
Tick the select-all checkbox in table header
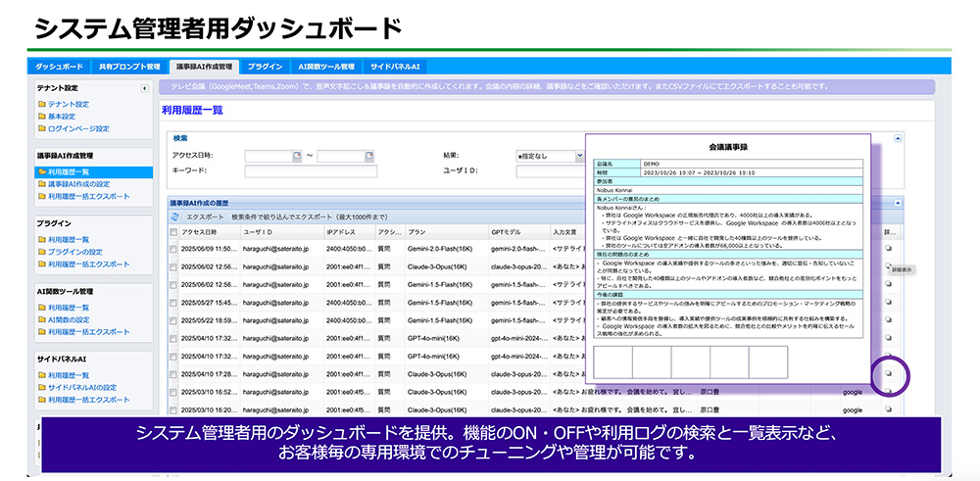(174, 232)
